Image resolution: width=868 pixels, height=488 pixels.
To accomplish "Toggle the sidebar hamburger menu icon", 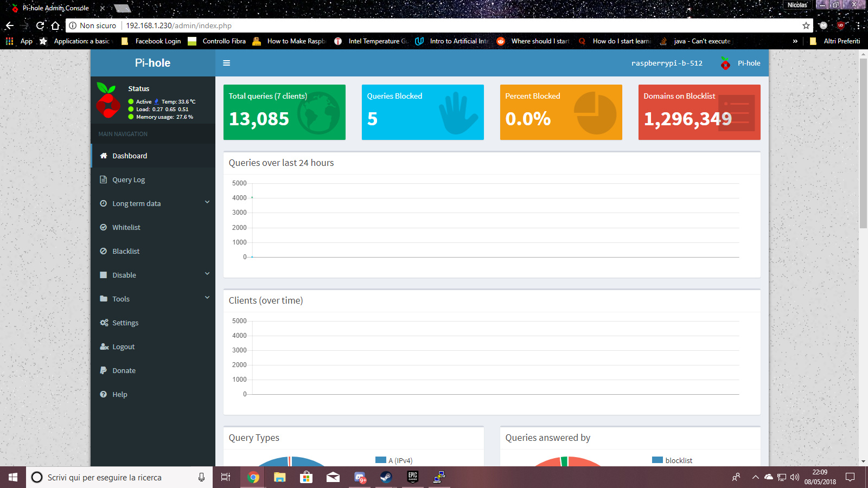I will [226, 63].
